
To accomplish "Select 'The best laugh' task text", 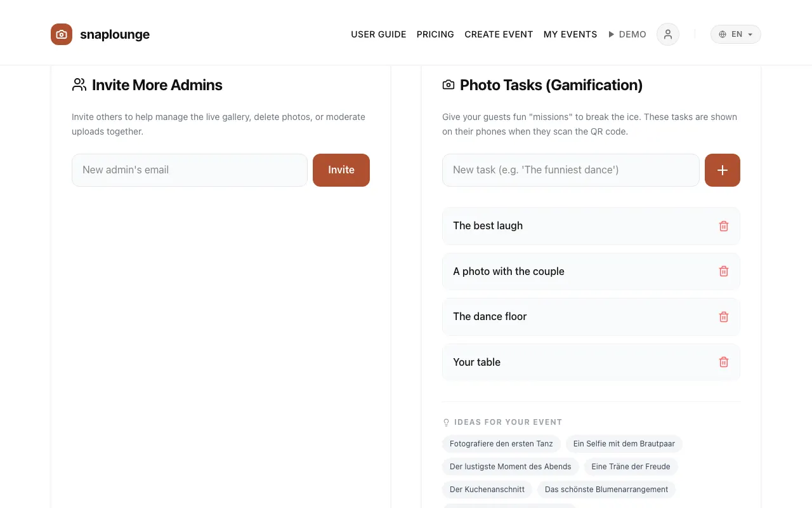I will [488, 226].
